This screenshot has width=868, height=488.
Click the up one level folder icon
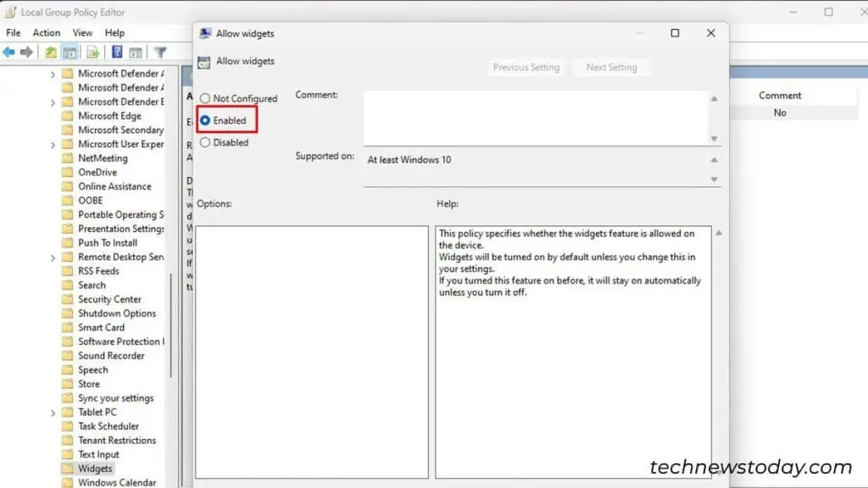point(51,52)
